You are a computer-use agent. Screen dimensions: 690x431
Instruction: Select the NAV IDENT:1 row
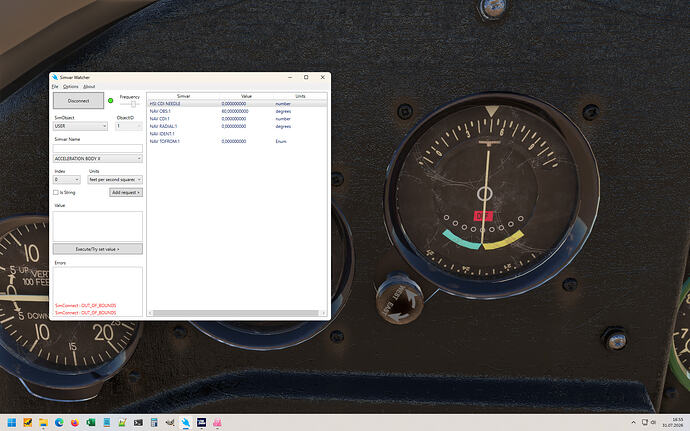coord(237,134)
